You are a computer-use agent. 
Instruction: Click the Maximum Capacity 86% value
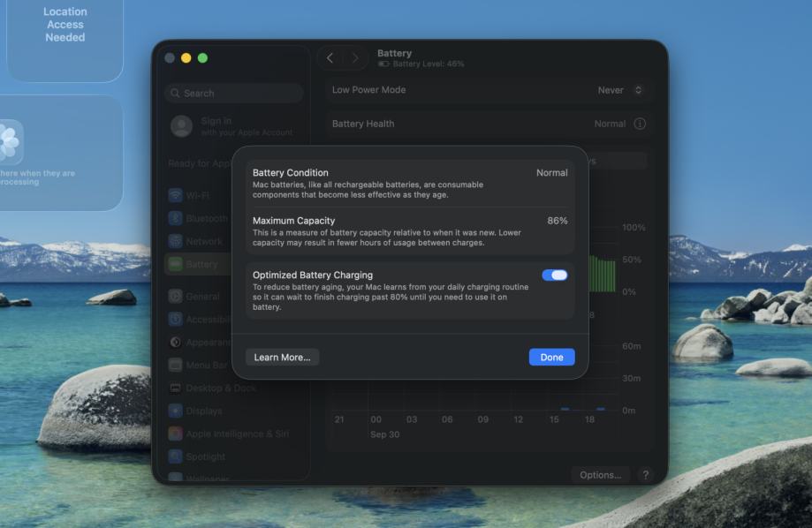(x=558, y=221)
